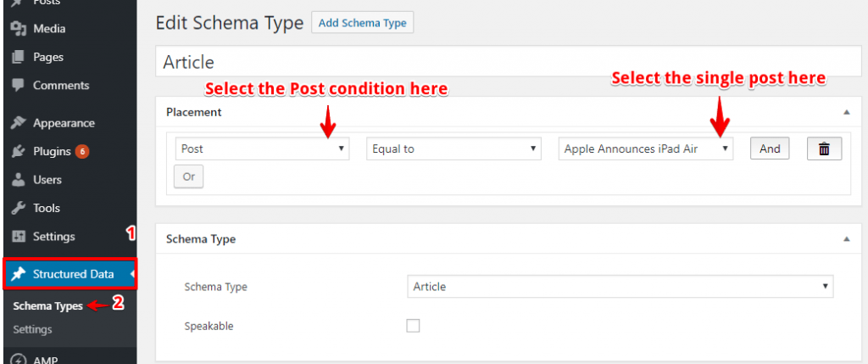This screenshot has width=868, height=364.
Task: Click the Tools wrench icon
Action: coord(19,209)
